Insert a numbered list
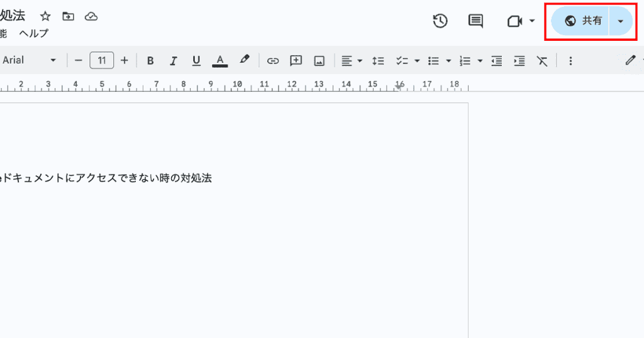644x338 pixels. 465,61
